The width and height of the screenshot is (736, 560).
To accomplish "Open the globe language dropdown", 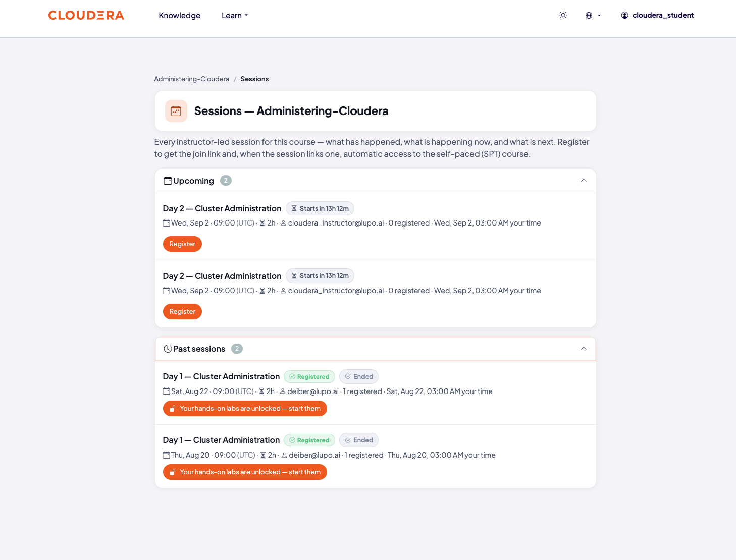I will (x=593, y=15).
